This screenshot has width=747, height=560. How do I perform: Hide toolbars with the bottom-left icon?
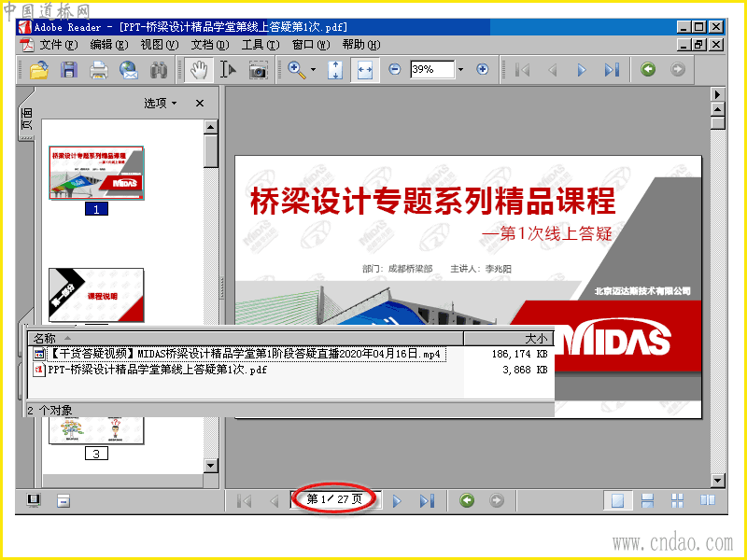point(63,500)
